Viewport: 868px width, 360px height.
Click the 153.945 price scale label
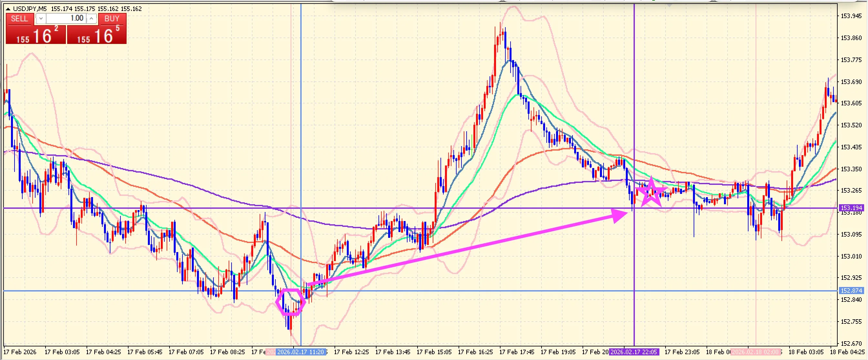pos(851,16)
